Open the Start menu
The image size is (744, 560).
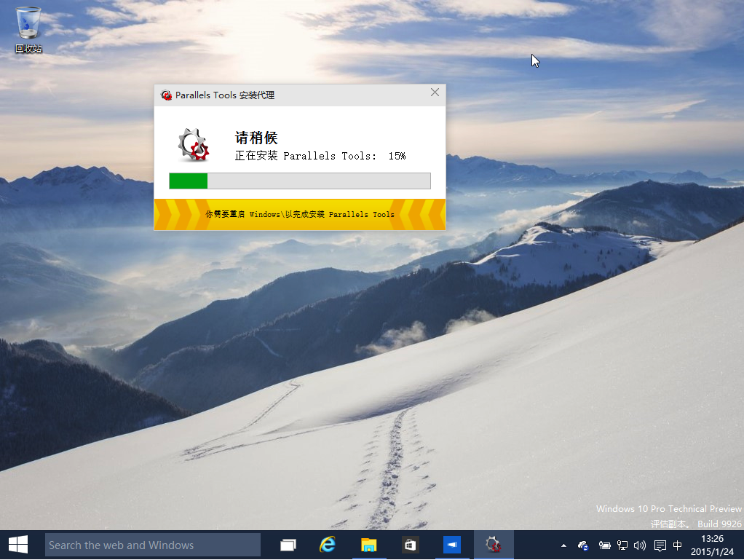[x=17, y=545]
